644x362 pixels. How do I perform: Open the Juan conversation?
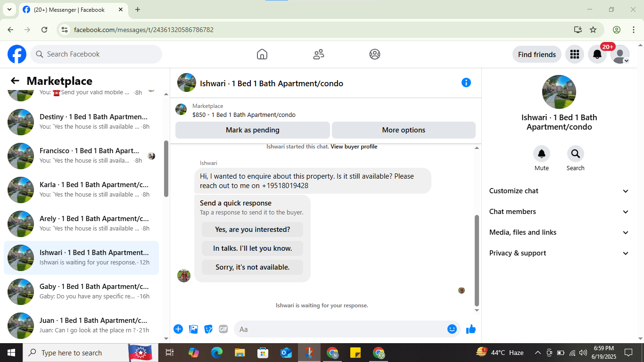pyautogui.click(x=82, y=325)
